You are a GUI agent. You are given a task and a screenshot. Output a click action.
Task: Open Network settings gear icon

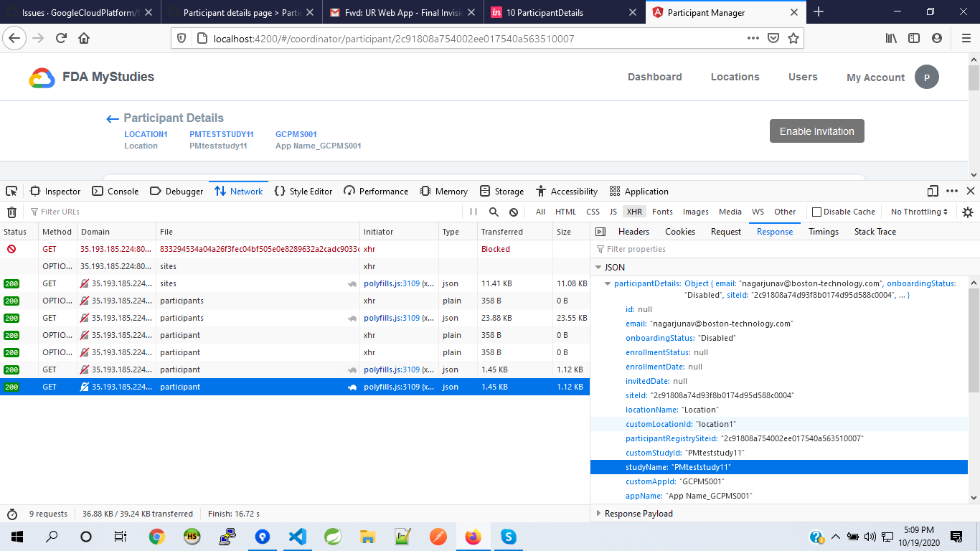pos(968,212)
